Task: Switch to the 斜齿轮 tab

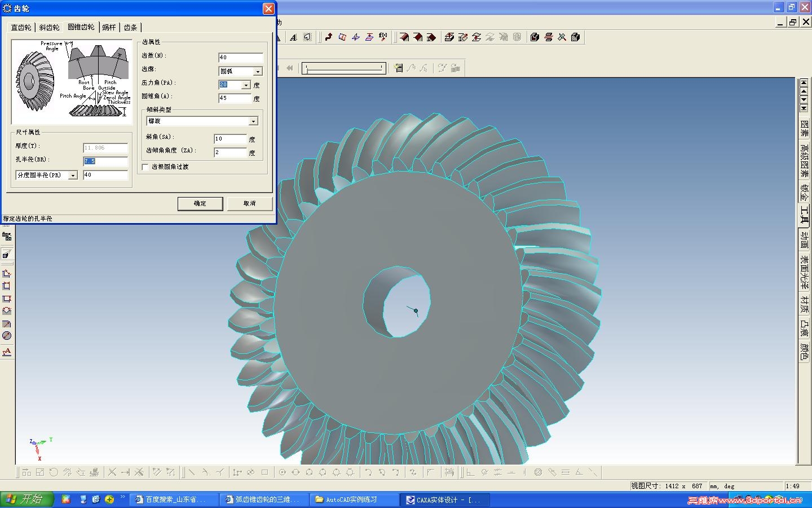Action: (50, 27)
